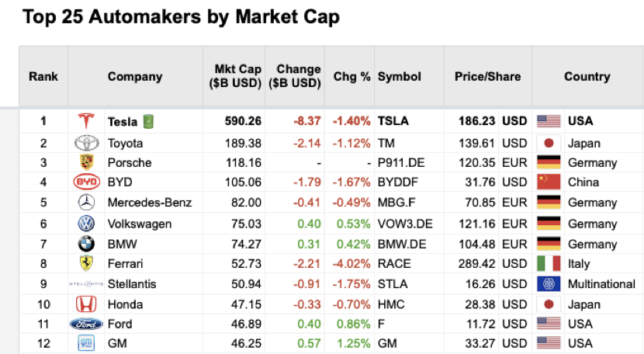Click the Rank column header
This screenshot has height=354, width=644.
43,77
